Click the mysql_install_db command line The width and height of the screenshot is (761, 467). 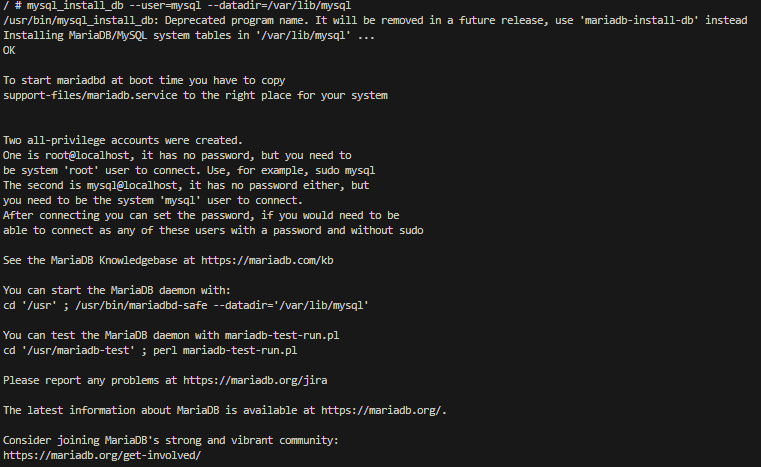[177, 6]
